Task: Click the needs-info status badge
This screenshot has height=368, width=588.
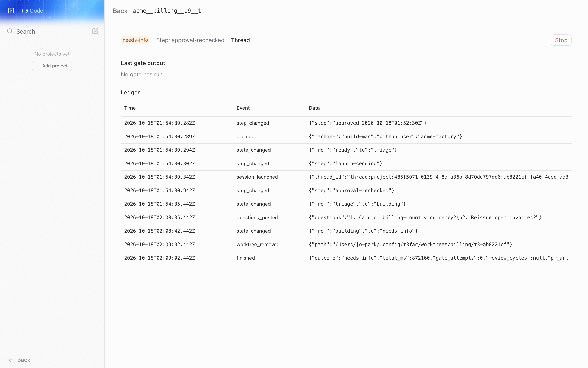Action: pyautogui.click(x=135, y=40)
